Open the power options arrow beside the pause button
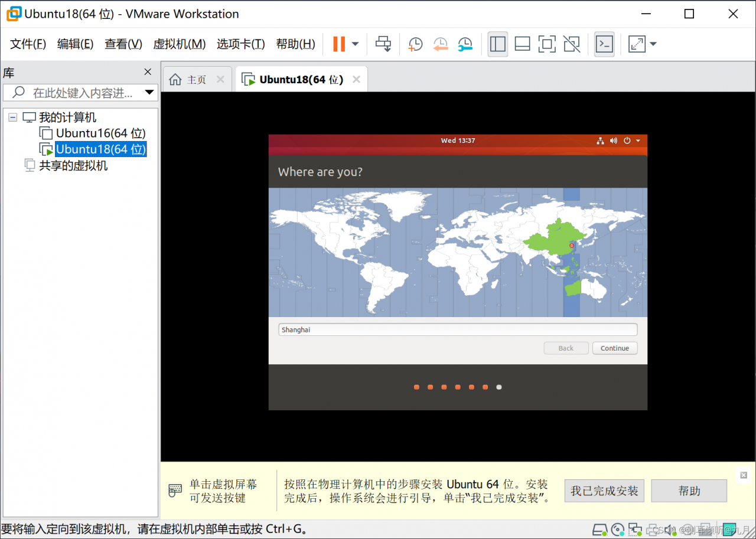756x539 pixels. coord(355,44)
